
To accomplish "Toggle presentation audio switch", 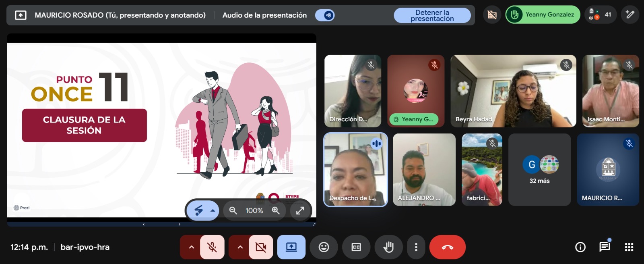I will 325,15.
